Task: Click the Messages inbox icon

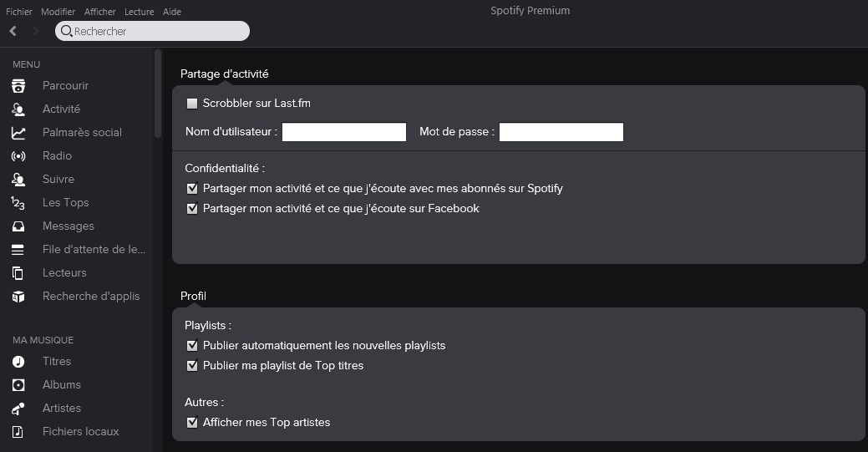Action: (18, 226)
